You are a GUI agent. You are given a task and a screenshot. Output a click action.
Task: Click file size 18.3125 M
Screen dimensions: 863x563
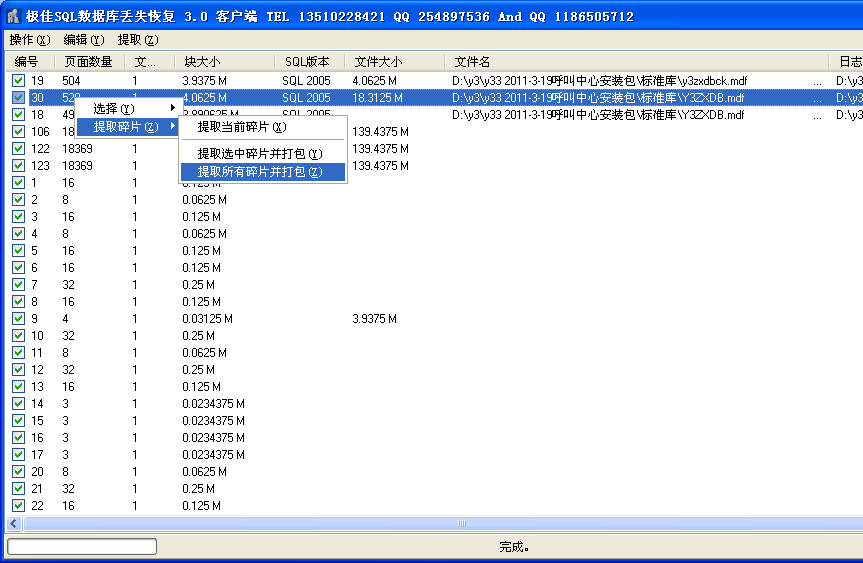pyautogui.click(x=377, y=98)
